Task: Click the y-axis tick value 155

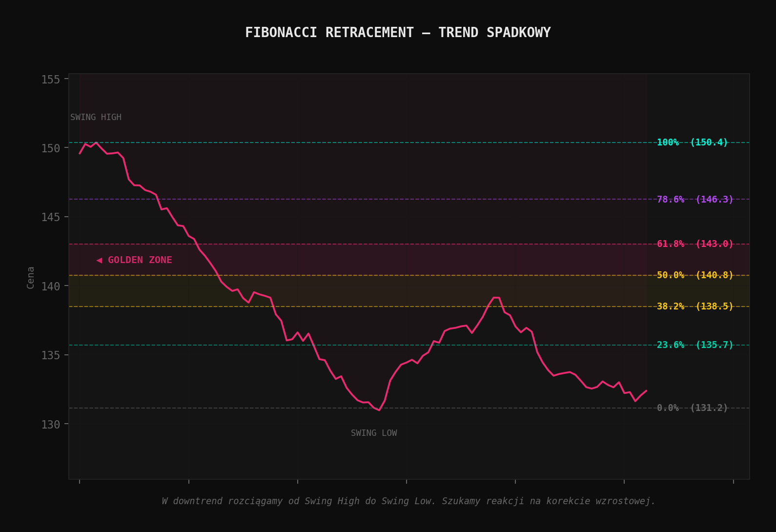Action: [51, 80]
